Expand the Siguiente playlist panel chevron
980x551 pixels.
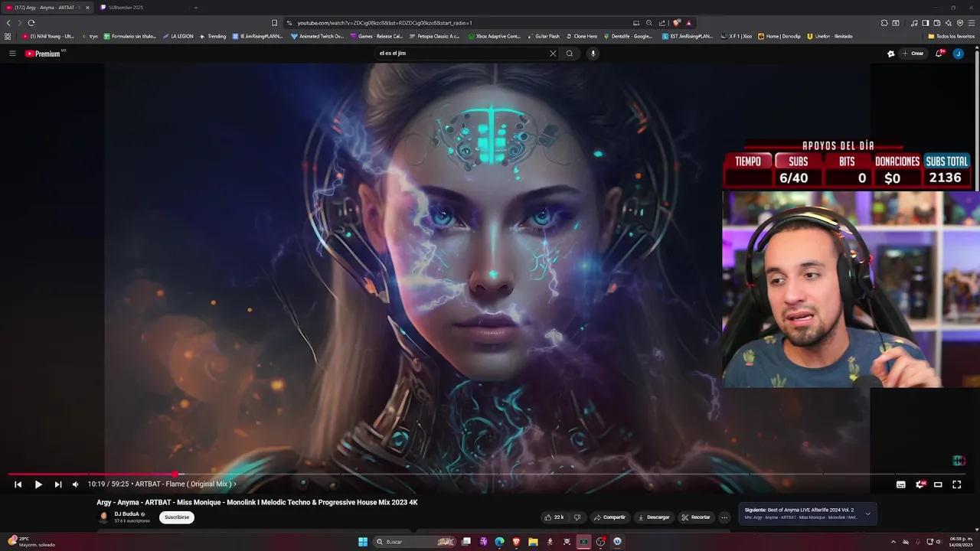pyautogui.click(x=867, y=514)
